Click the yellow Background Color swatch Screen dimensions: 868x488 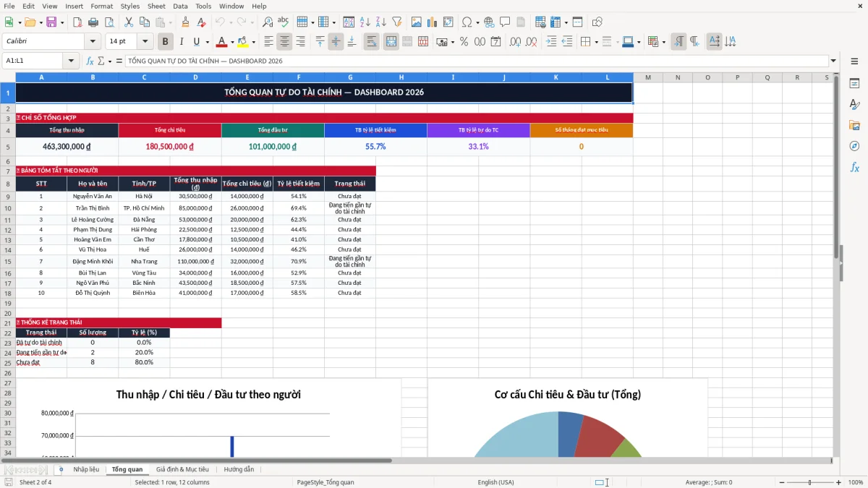[x=243, y=41]
